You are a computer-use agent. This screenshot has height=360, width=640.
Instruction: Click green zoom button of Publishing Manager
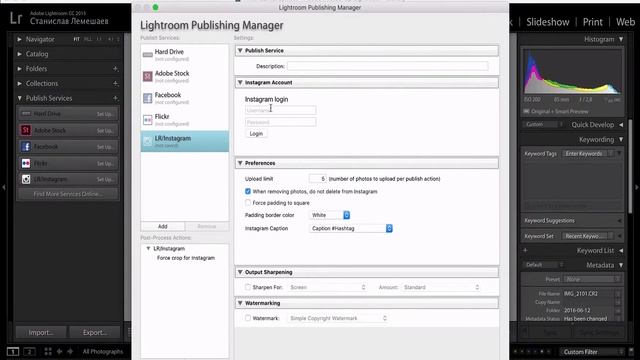(x=155, y=7)
